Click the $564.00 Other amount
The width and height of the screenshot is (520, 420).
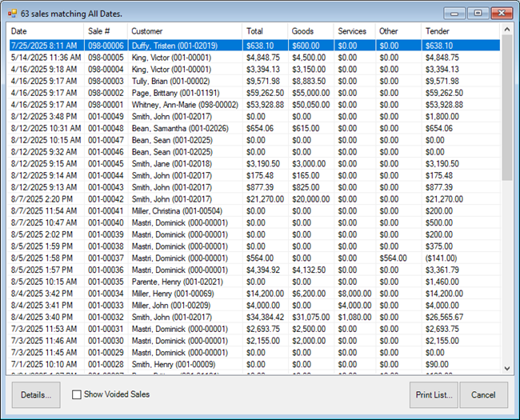(393, 258)
